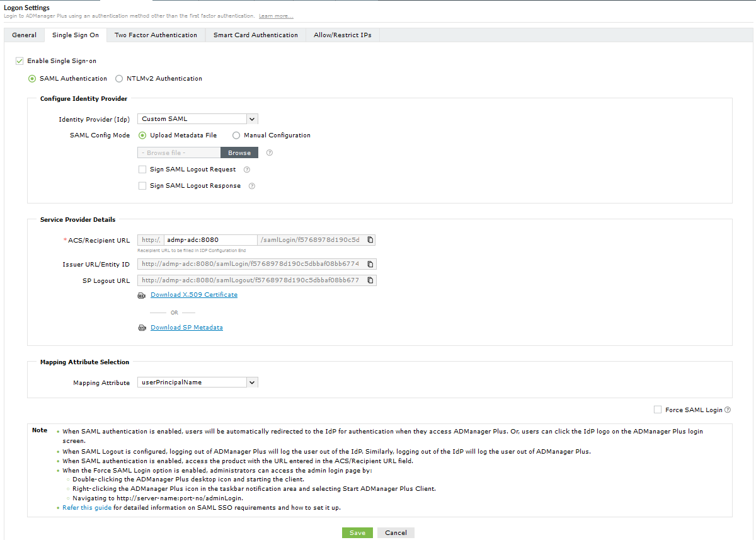Click Download SP Metadata link

[x=186, y=328]
